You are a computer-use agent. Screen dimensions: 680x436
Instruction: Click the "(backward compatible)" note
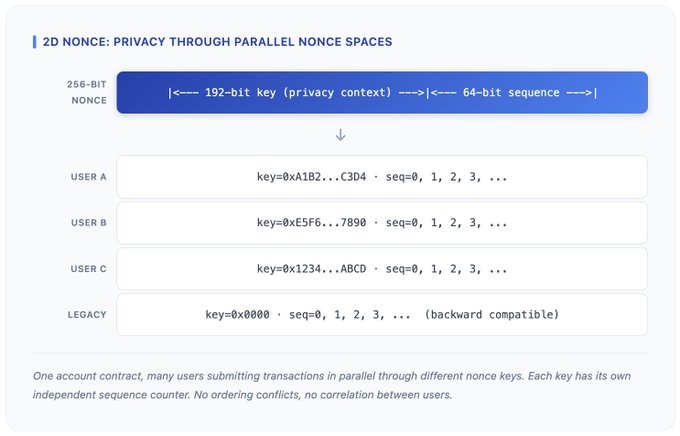[x=492, y=315]
